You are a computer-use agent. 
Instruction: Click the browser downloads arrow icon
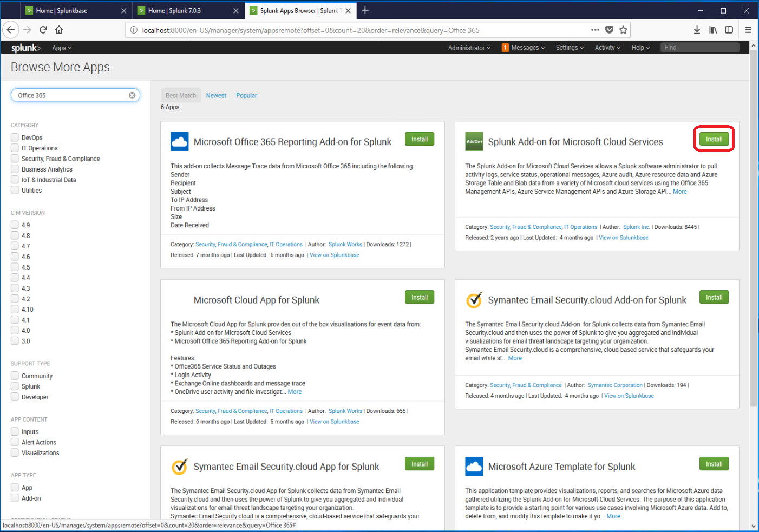point(697,30)
